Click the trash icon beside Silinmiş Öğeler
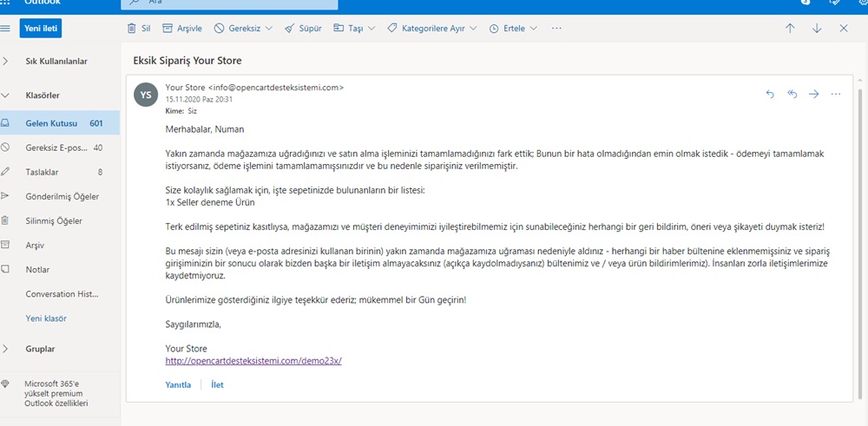The image size is (868, 426). click(x=5, y=220)
